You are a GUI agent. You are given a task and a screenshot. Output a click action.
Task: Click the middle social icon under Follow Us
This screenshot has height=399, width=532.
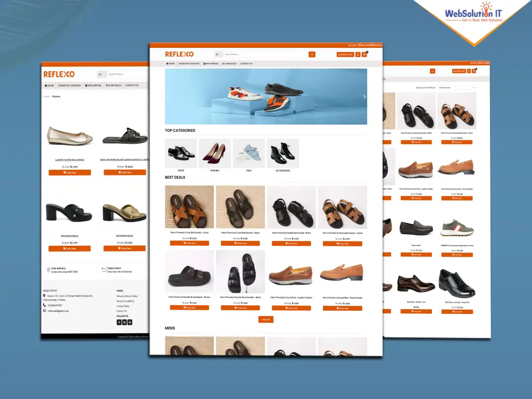click(124, 322)
